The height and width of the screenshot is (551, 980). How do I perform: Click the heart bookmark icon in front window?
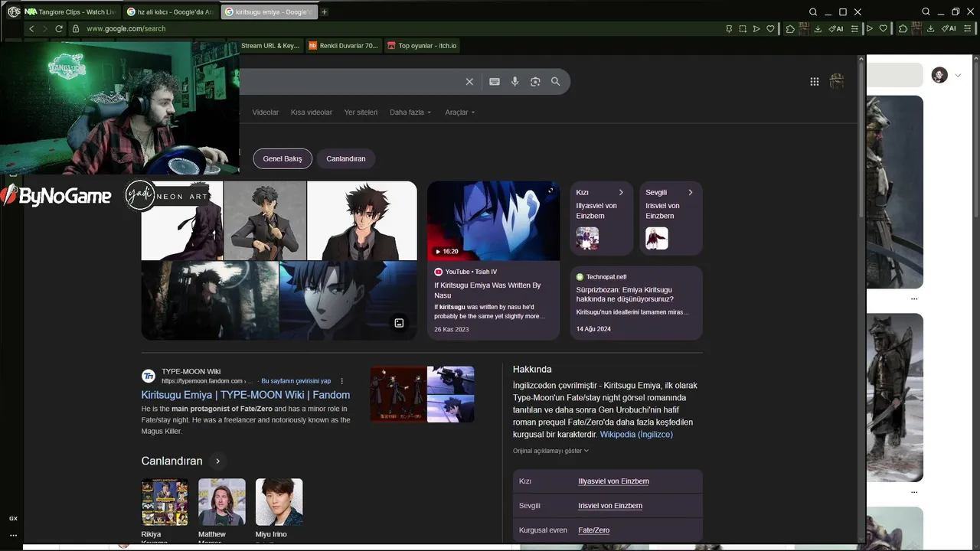tap(770, 28)
